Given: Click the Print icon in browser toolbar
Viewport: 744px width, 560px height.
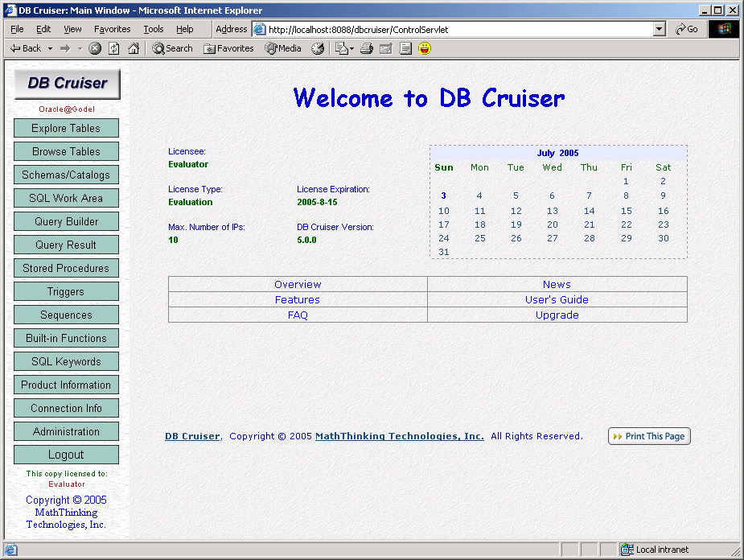Looking at the screenshot, I should tap(367, 48).
